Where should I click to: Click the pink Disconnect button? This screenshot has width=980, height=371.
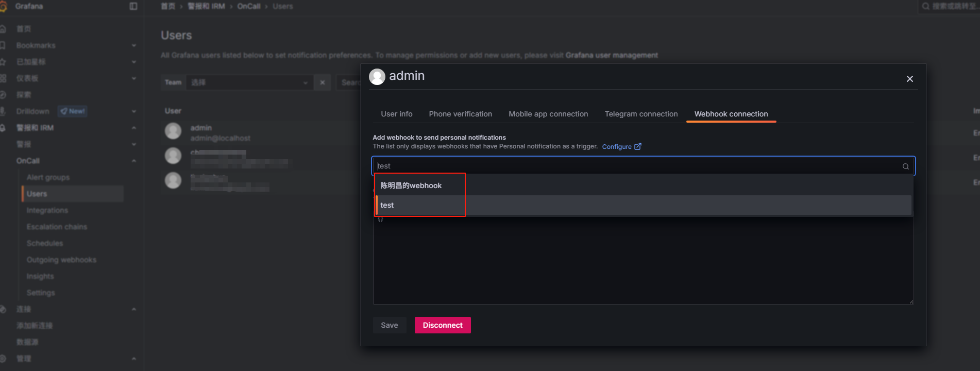(x=443, y=325)
